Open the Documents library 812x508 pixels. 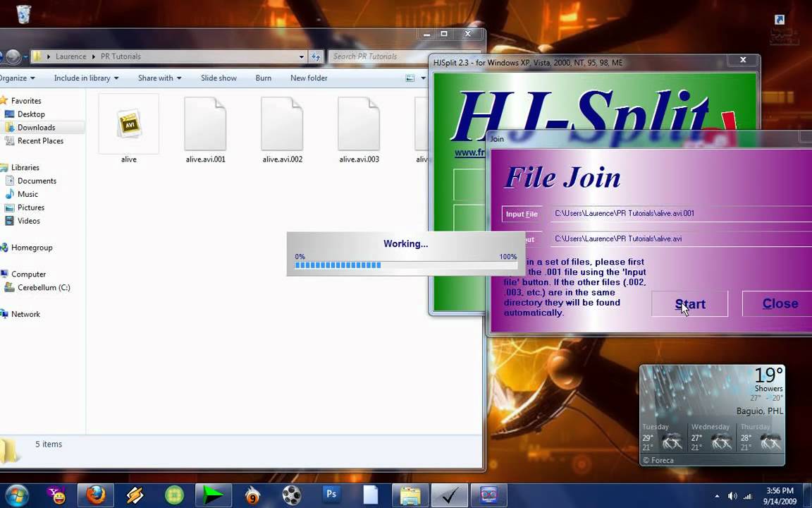coord(37,181)
